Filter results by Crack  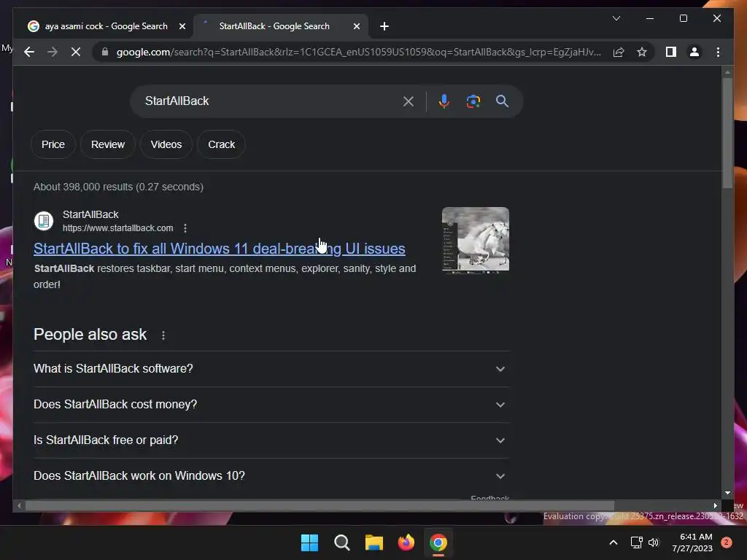pos(222,144)
